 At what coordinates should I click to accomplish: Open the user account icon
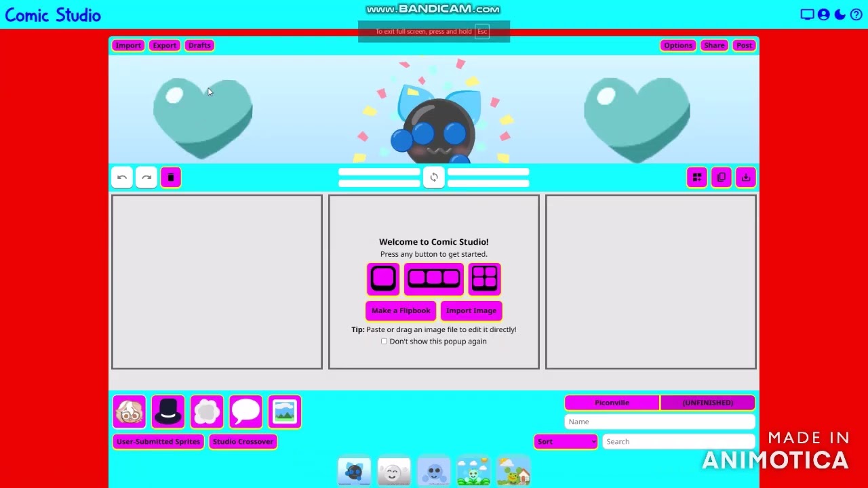824,14
